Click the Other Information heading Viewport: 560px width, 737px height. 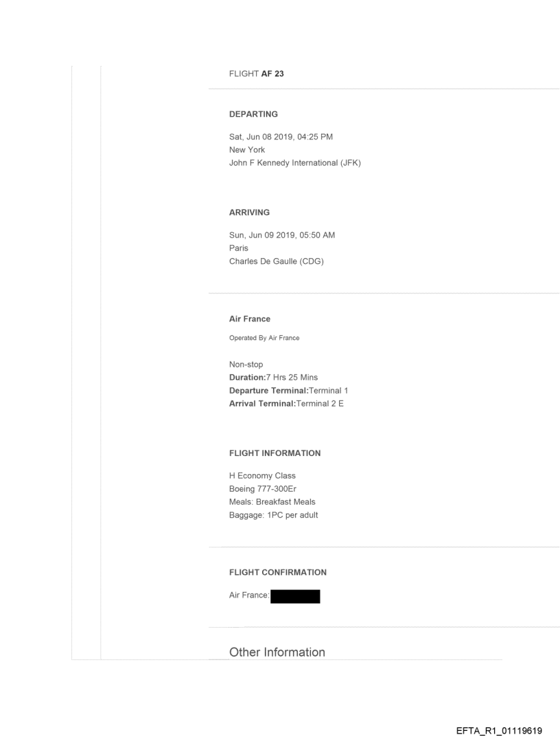pyautogui.click(x=277, y=653)
